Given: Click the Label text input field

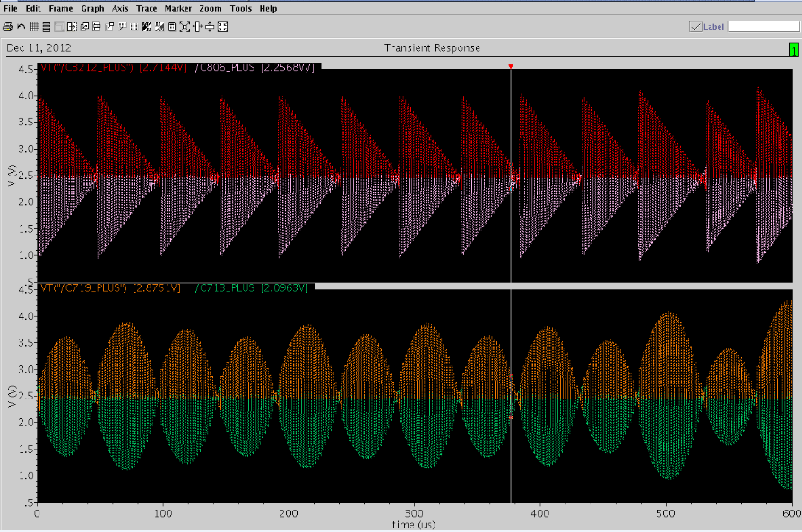Looking at the screenshot, I should 763,27.
